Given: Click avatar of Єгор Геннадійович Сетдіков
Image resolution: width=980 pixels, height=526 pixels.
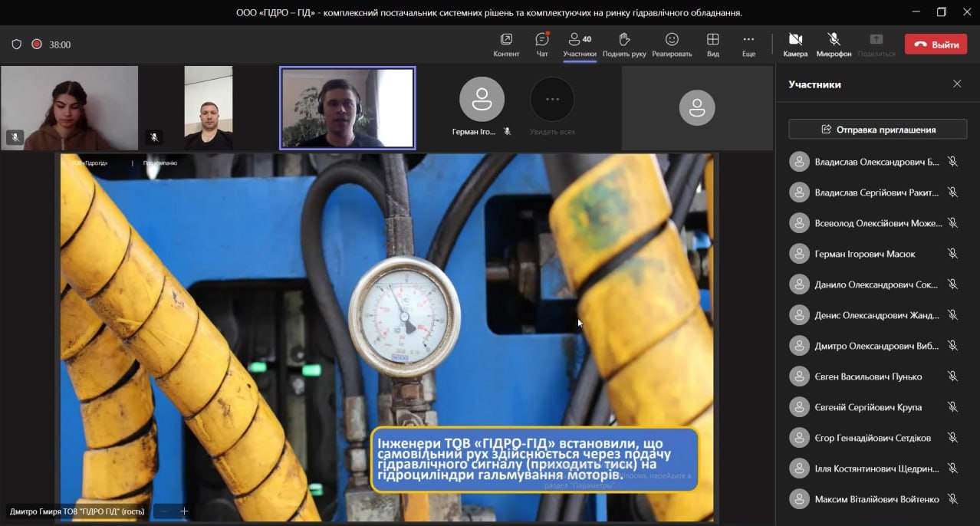Looking at the screenshot, I should tap(799, 438).
